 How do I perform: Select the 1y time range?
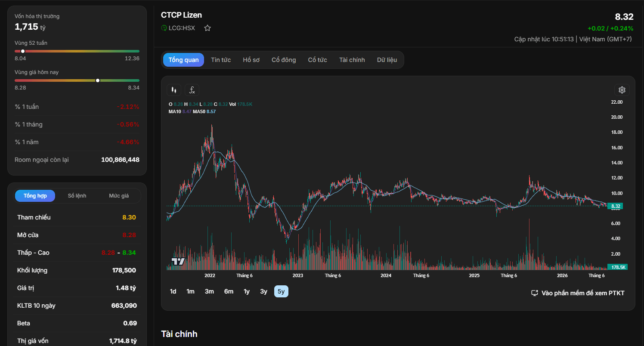pos(247,291)
